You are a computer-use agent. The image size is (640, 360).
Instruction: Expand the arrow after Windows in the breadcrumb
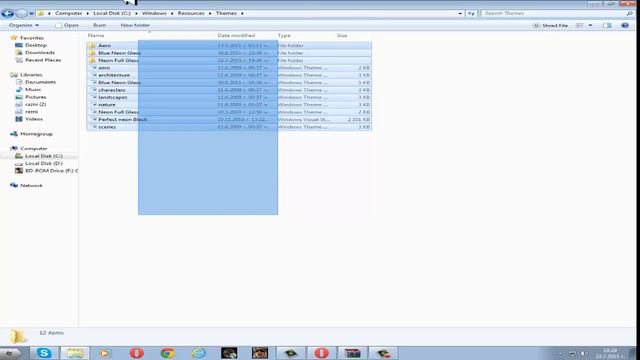(x=172, y=13)
